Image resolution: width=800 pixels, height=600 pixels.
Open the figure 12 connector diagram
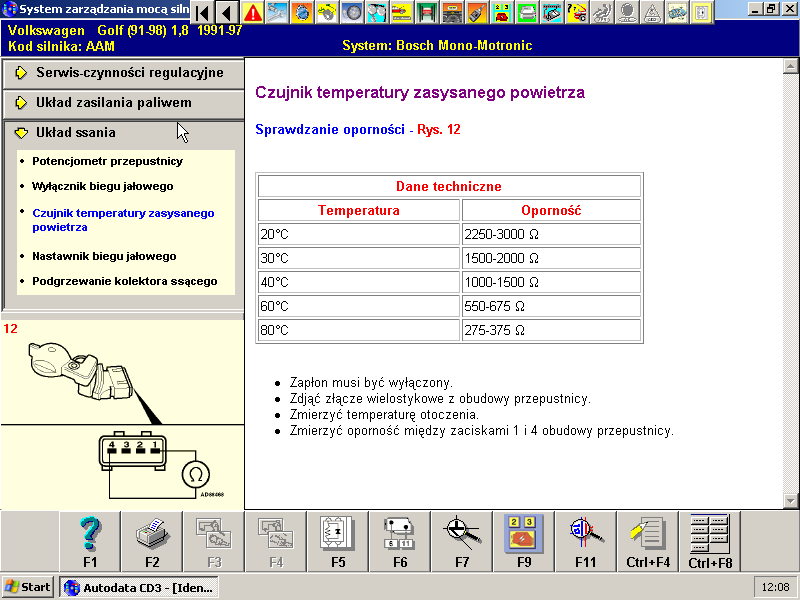[122, 414]
